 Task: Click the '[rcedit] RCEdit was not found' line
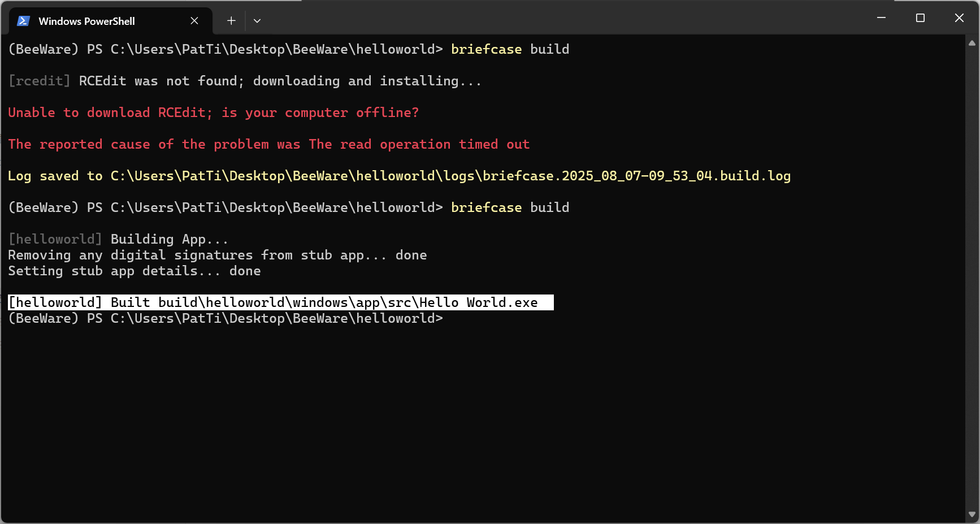pyautogui.click(x=245, y=81)
